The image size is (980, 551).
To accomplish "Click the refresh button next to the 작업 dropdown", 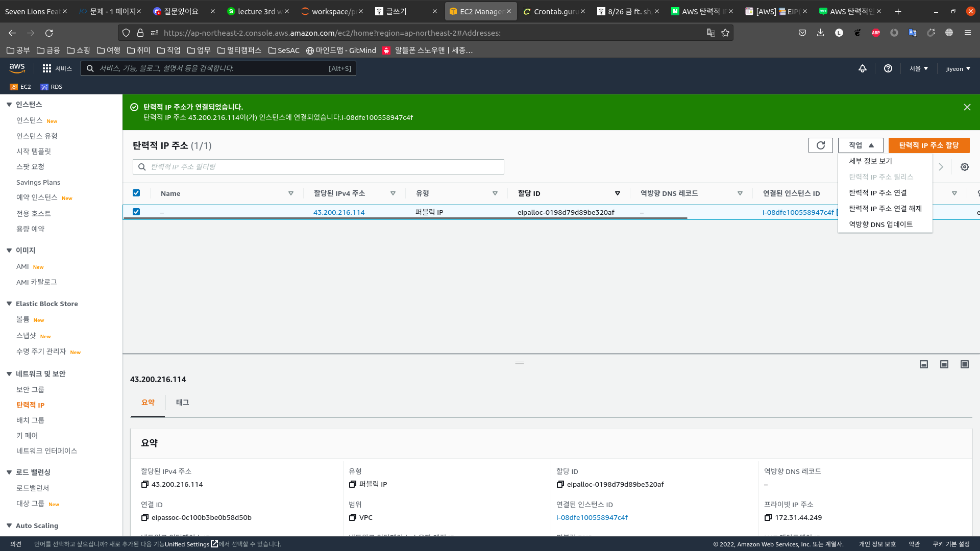I will tap(820, 145).
